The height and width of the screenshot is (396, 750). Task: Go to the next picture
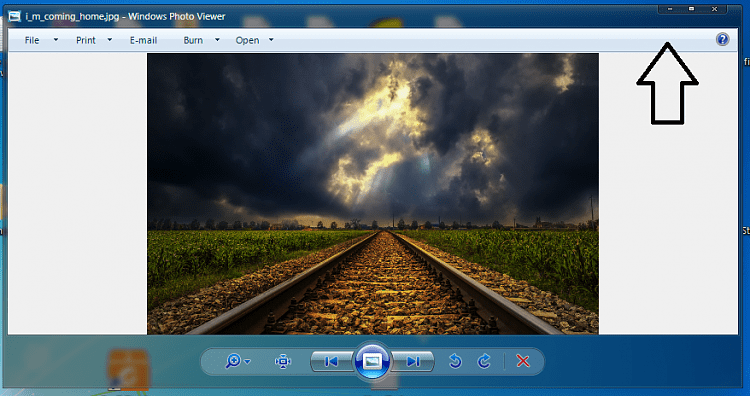tap(413, 362)
